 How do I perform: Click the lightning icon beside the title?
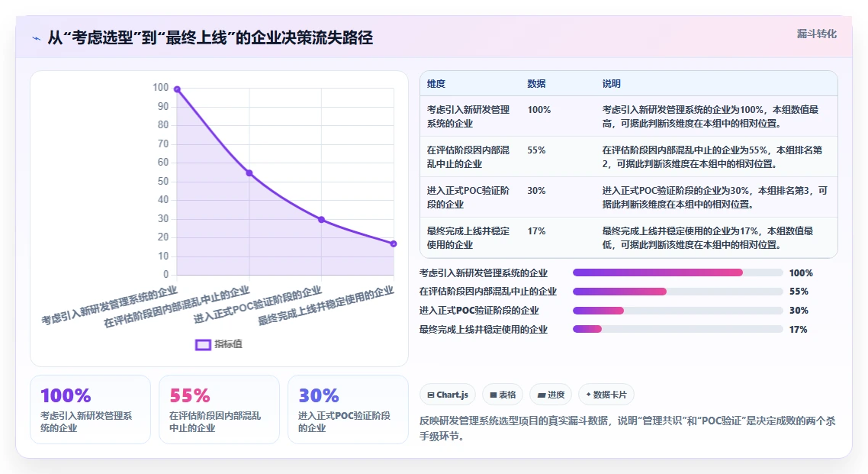click(x=37, y=38)
